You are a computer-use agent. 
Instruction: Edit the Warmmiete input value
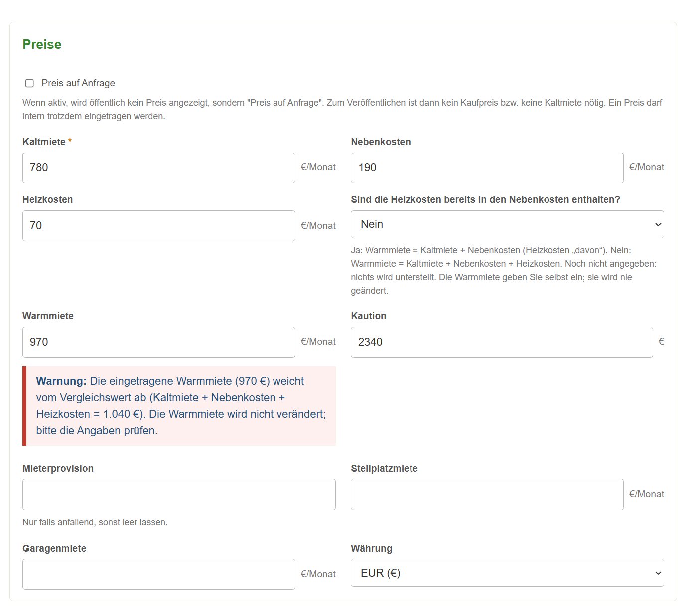click(x=159, y=342)
